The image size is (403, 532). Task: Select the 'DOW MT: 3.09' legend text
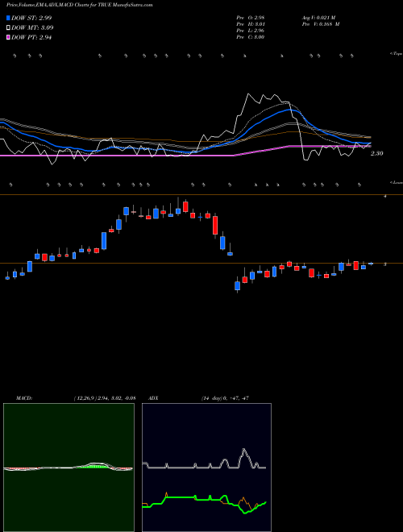[x=32, y=28]
